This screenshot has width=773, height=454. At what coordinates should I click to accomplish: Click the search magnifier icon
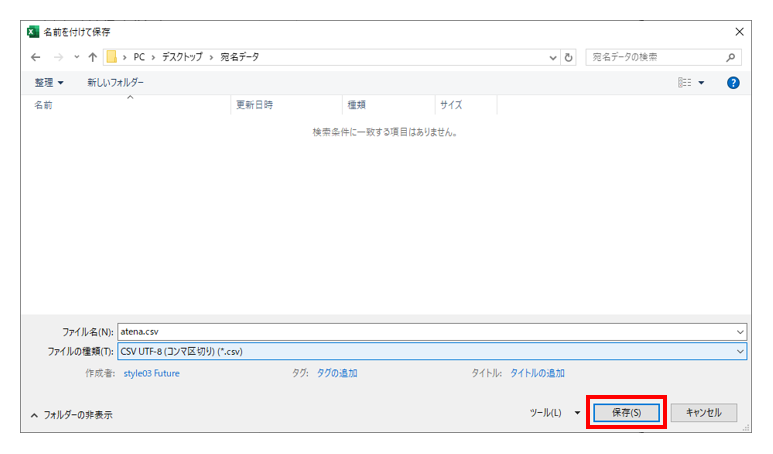[731, 57]
